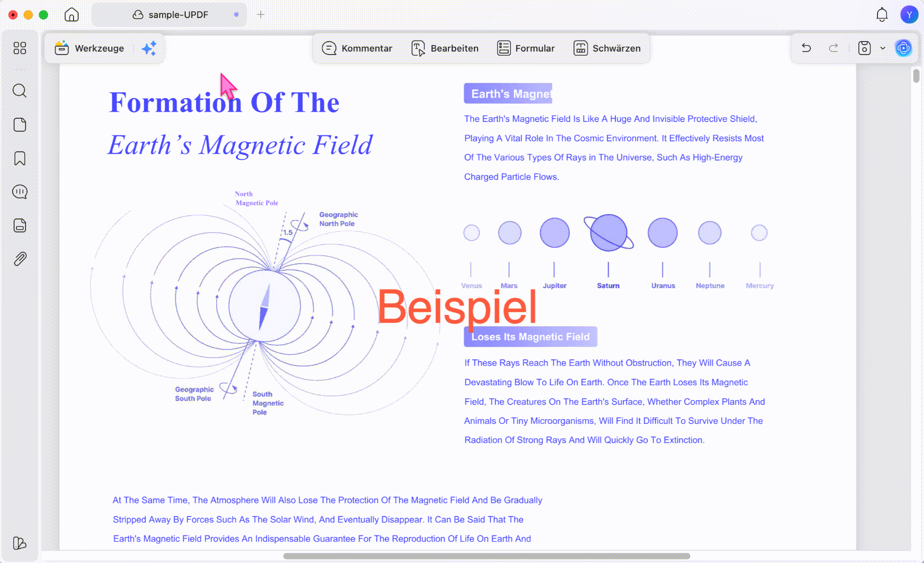Screen dimensions: 924x563
Task: Click the Jupiter planet circle
Action: (x=555, y=232)
